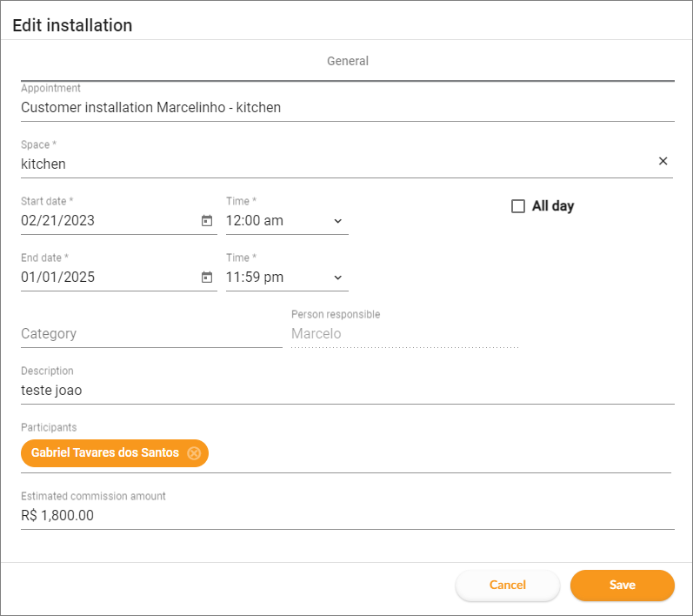Image resolution: width=693 pixels, height=616 pixels.
Task: Open the end date calendar picker
Action: click(207, 278)
